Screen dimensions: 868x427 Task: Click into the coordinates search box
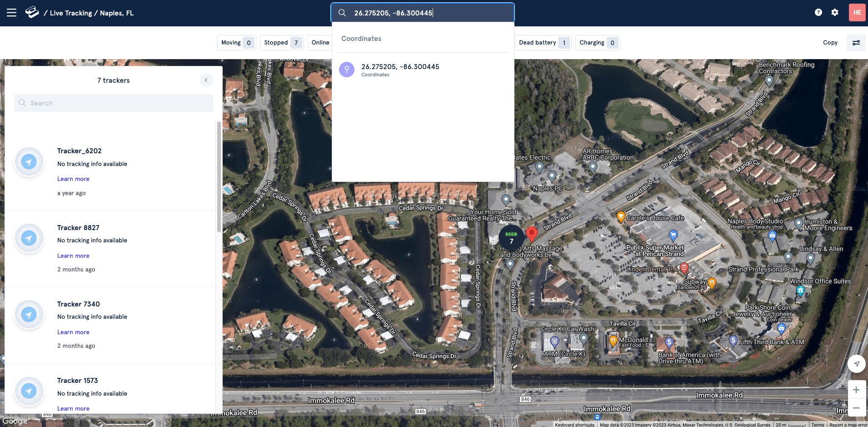click(423, 13)
